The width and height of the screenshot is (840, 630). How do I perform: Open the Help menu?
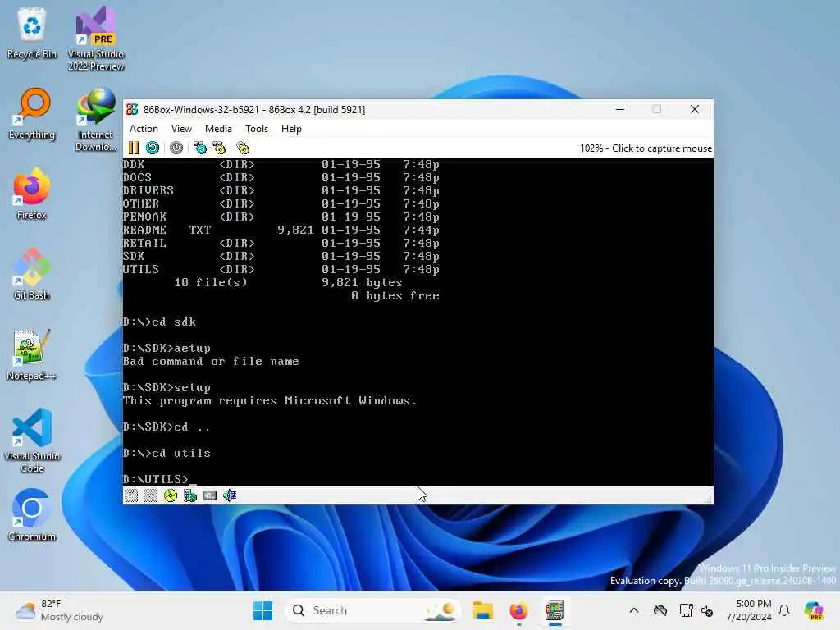[x=291, y=129]
